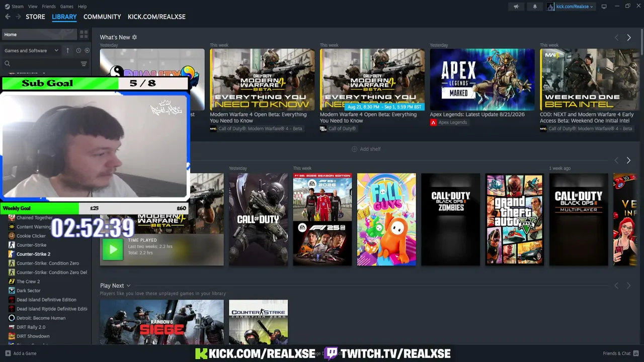
Task: Switch to collections grid view icon
Action: click(x=84, y=35)
